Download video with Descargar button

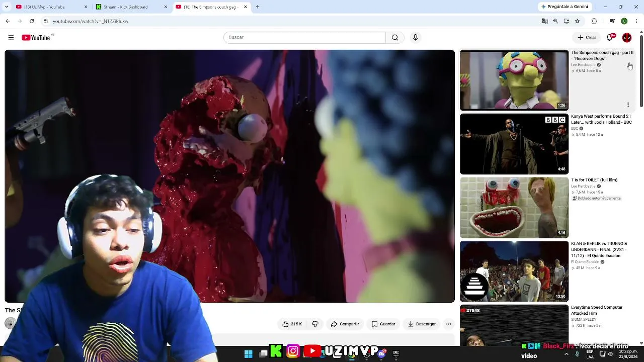click(422, 324)
